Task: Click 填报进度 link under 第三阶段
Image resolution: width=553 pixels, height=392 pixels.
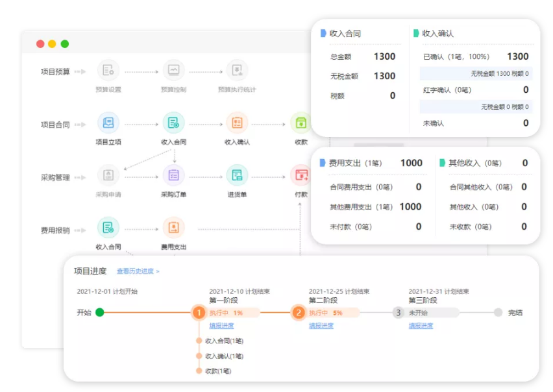Action: (x=421, y=325)
